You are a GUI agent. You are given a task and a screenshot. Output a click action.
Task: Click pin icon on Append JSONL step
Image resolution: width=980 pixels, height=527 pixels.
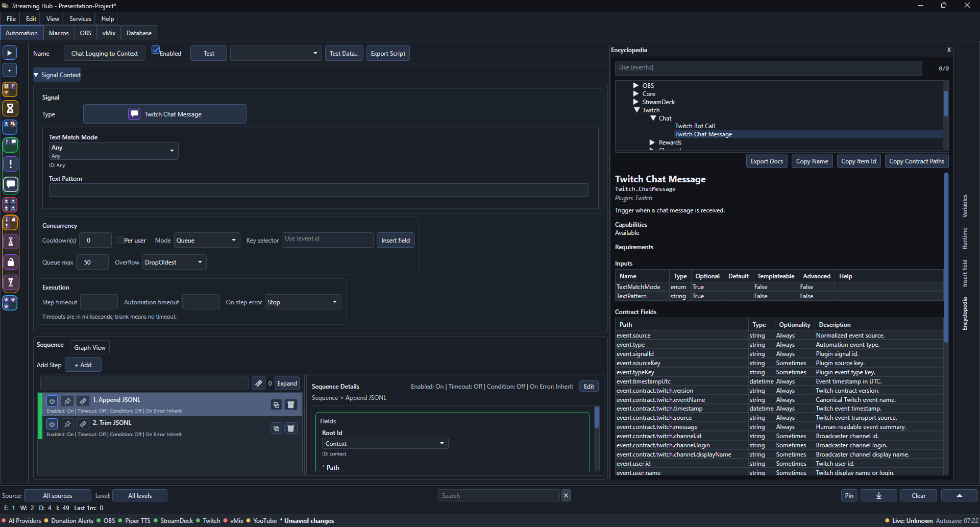click(67, 401)
